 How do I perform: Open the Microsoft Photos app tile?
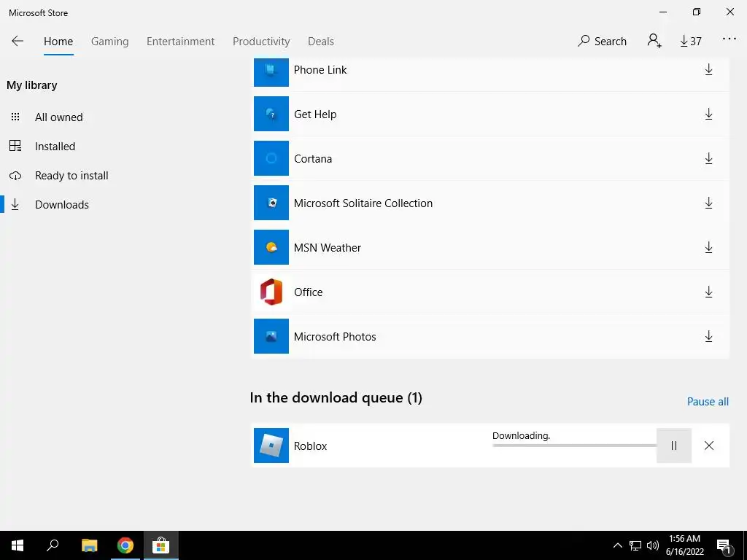click(x=271, y=336)
